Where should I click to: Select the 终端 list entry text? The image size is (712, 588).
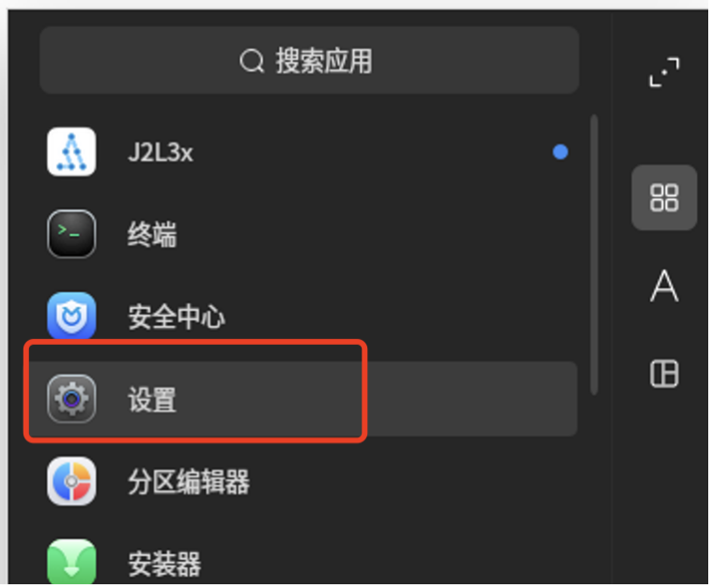tap(151, 234)
